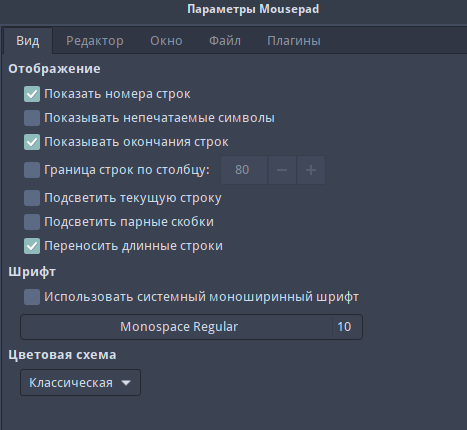Click the Цветовая схема section heading

coord(62,355)
